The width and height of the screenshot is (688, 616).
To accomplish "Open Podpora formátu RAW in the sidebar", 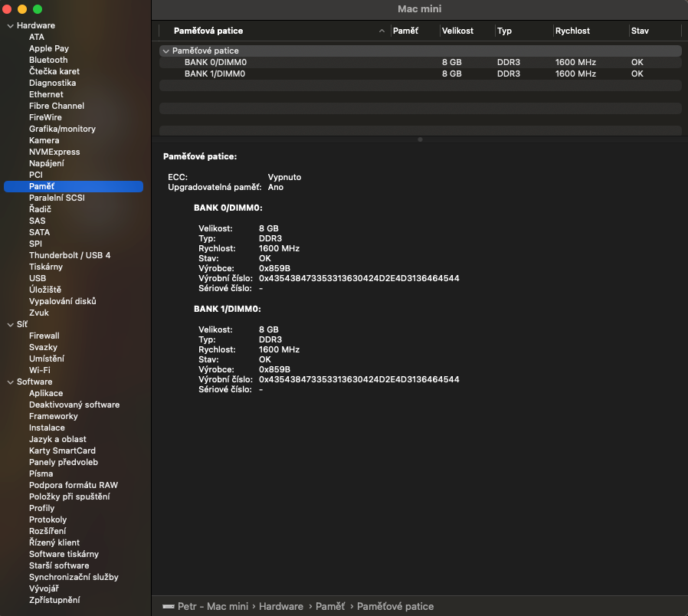I will coord(74,485).
